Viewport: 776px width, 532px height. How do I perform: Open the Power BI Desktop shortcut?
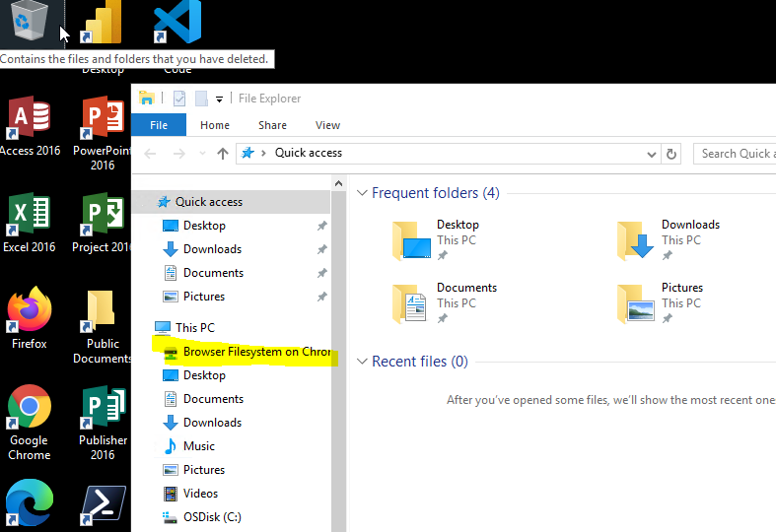(103, 23)
